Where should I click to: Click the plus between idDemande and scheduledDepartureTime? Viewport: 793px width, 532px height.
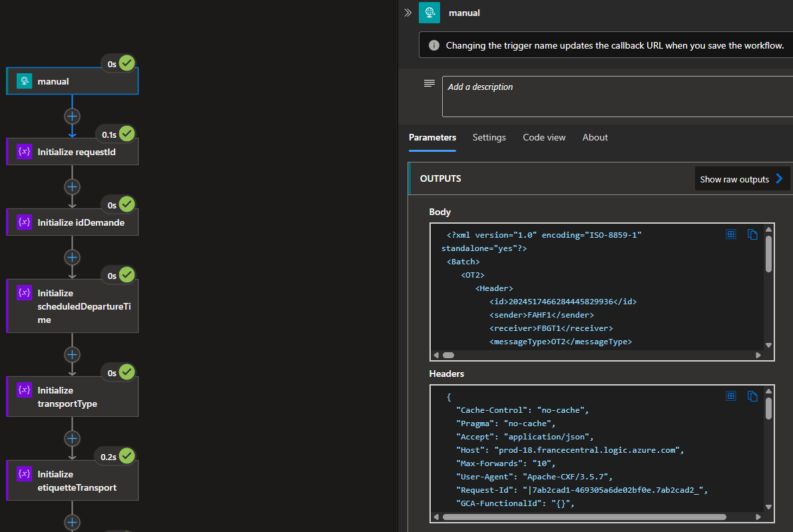(72, 256)
